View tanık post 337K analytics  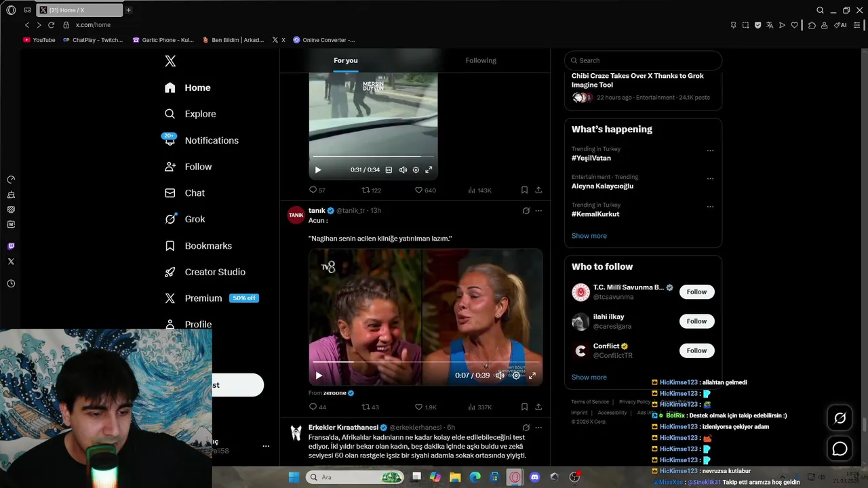[x=479, y=407]
